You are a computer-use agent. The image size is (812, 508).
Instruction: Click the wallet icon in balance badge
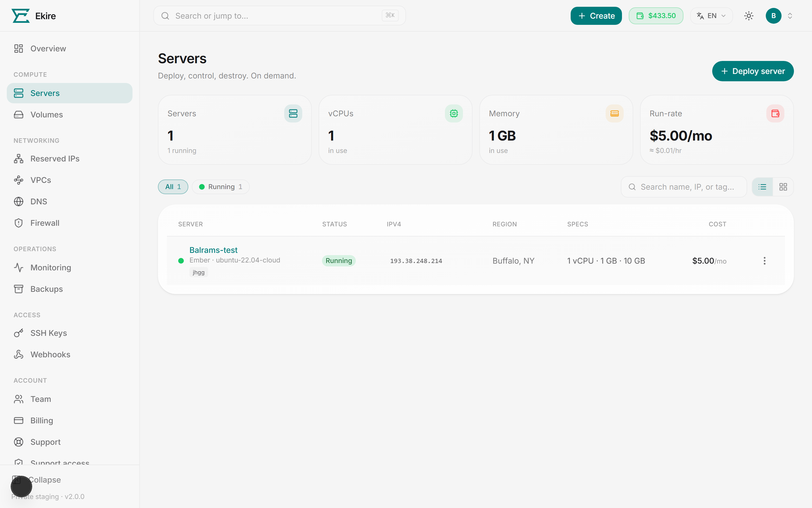point(640,16)
